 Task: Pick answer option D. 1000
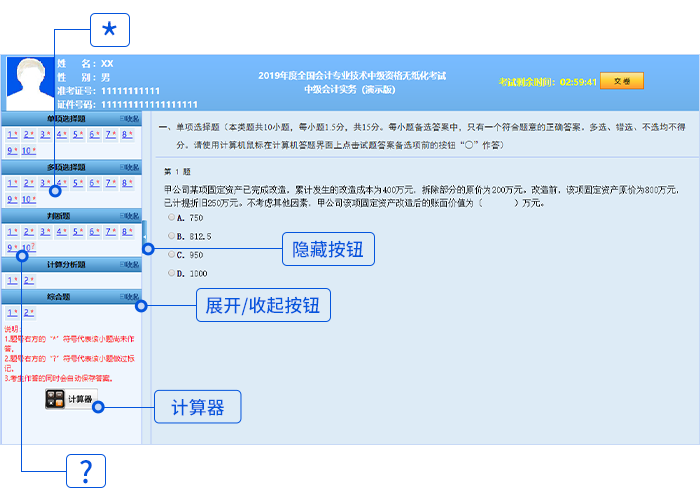pos(172,273)
